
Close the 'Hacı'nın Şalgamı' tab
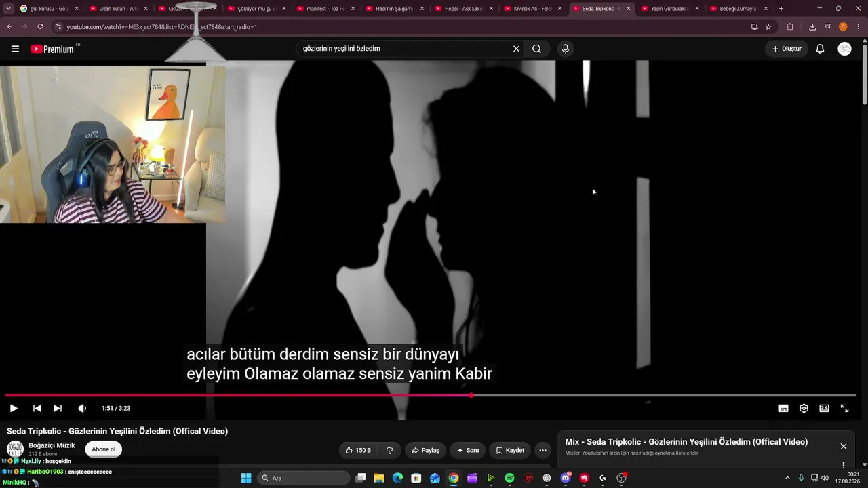tap(422, 9)
